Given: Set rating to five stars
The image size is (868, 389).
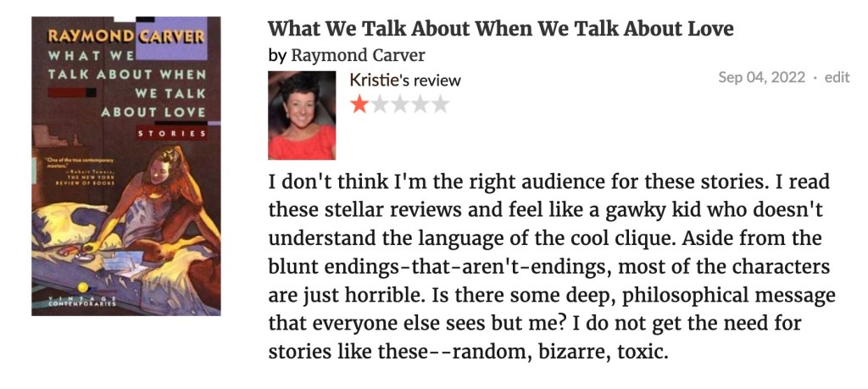Looking at the screenshot, I should pos(440,104).
